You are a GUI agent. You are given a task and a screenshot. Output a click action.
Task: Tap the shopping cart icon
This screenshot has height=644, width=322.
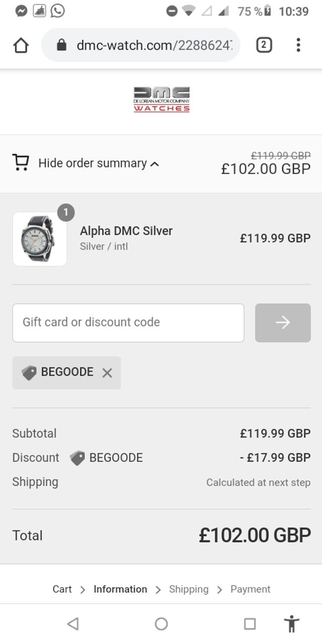coord(21,163)
